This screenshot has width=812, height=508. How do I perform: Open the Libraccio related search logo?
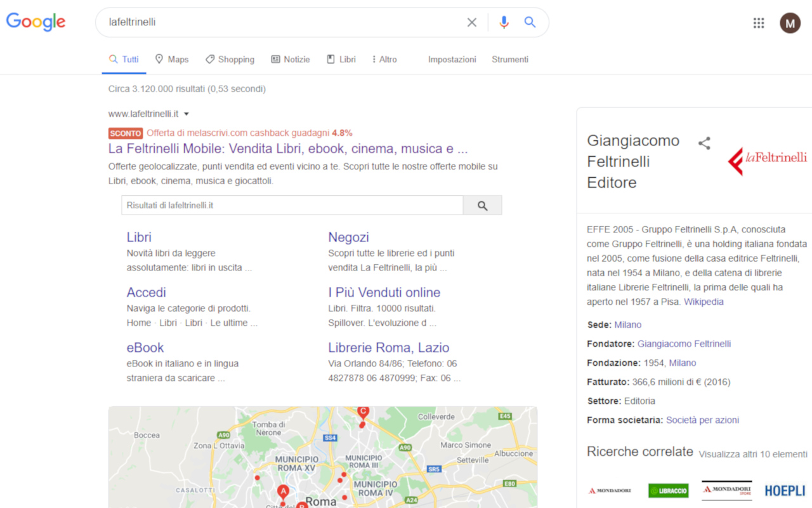[668, 490]
